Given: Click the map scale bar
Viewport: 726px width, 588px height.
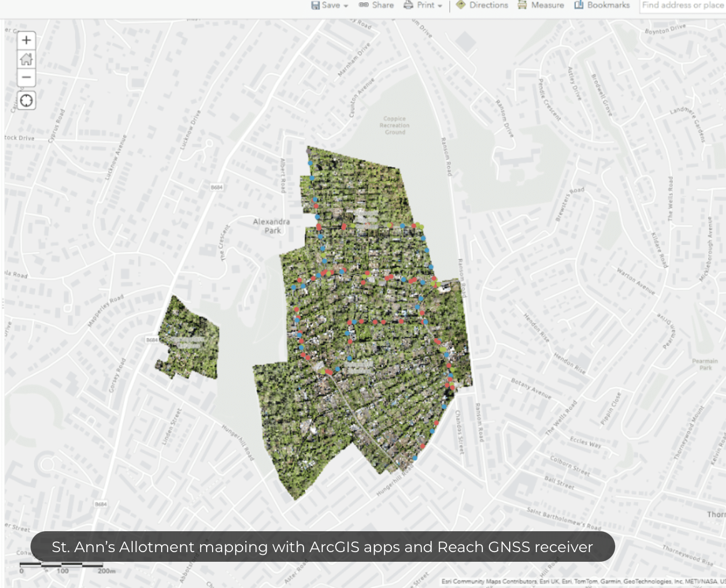Looking at the screenshot, I should pyautogui.click(x=62, y=564).
